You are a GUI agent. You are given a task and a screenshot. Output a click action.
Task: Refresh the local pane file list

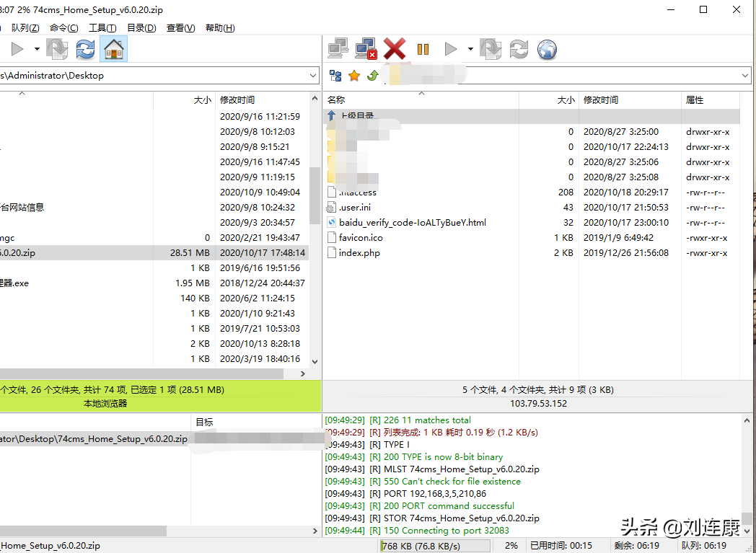[85, 49]
